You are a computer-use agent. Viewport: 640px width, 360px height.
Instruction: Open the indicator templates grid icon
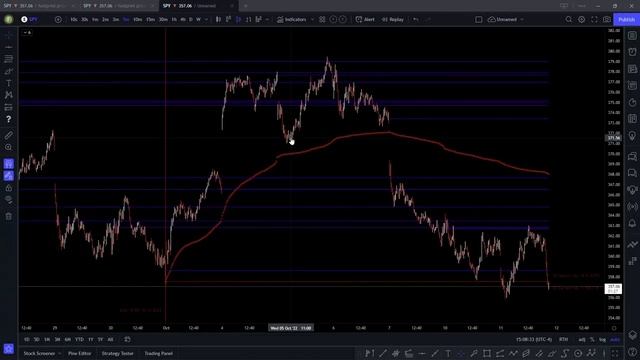(x=322, y=19)
